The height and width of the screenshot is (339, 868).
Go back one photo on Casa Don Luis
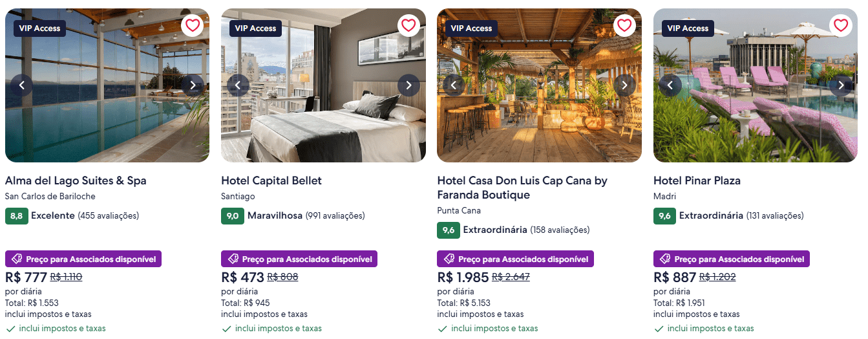454,85
